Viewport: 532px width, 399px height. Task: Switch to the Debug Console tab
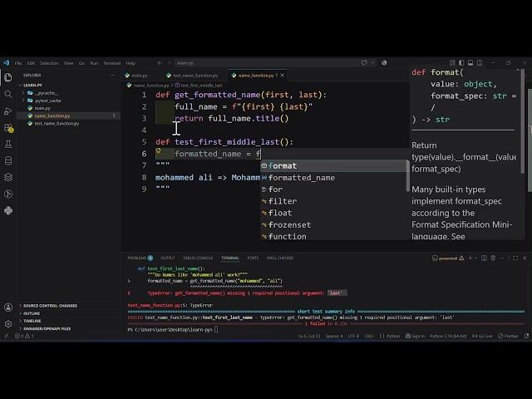click(x=198, y=259)
